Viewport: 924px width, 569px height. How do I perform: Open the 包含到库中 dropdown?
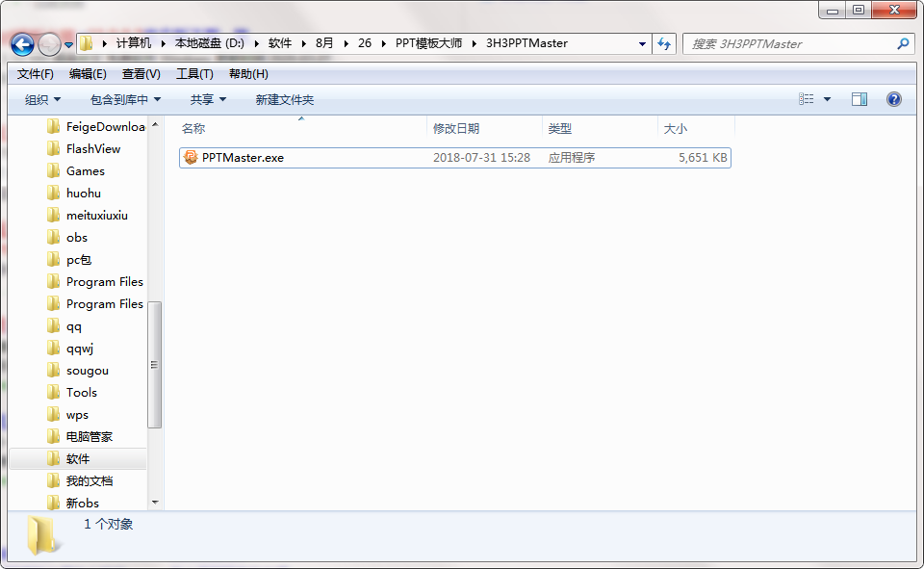[125, 100]
